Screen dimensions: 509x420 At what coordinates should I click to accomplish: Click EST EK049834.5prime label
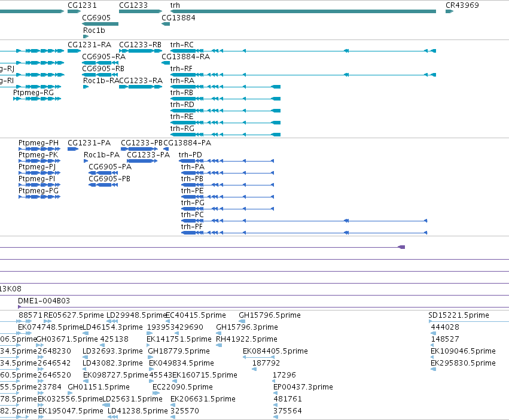(x=181, y=363)
